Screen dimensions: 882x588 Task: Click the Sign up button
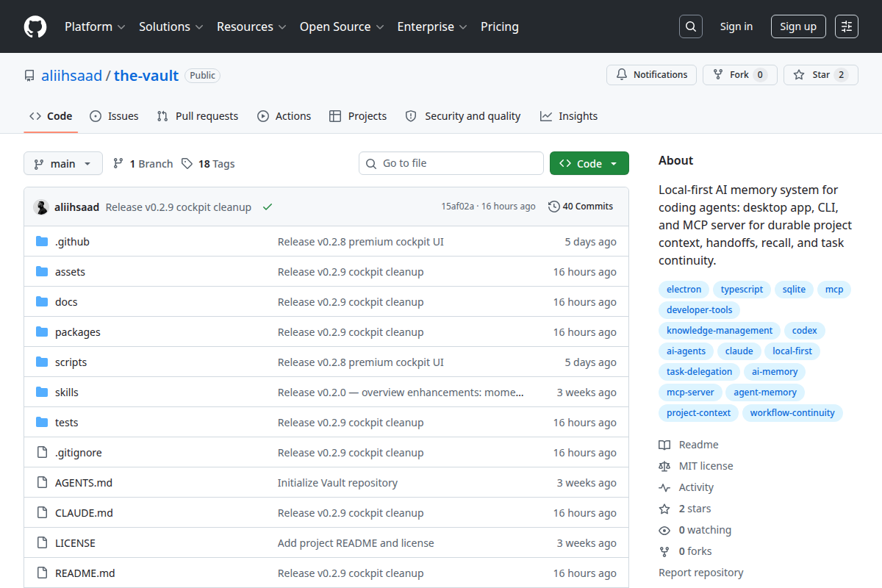tap(798, 26)
